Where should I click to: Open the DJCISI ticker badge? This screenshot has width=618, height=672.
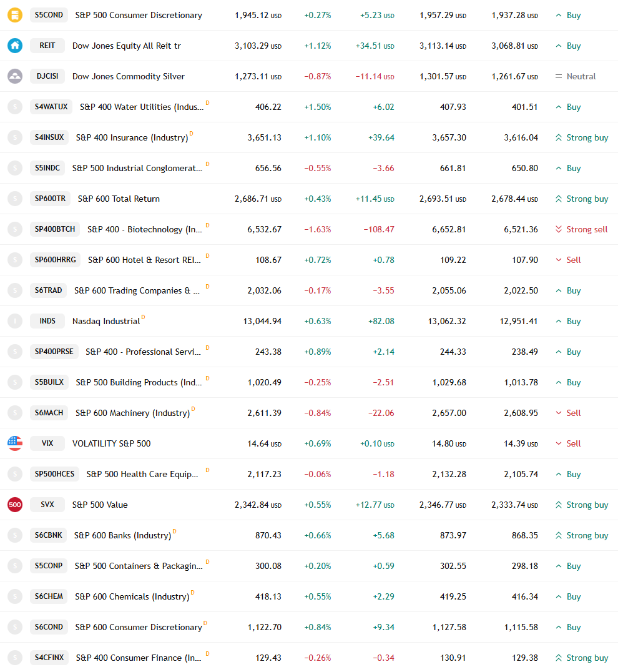pos(47,76)
